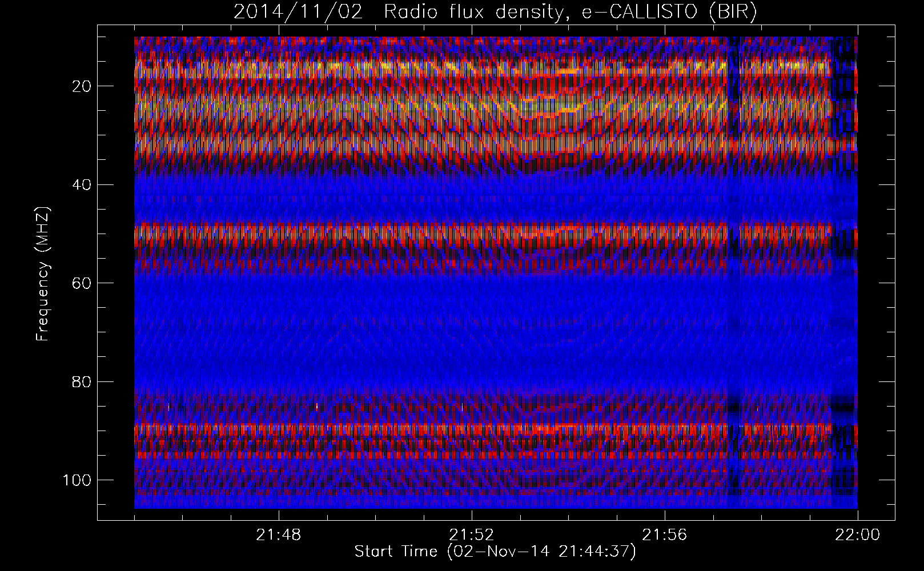Select the 80 frequency tick label
This screenshot has width=924, height=571.
coord(81,381)
